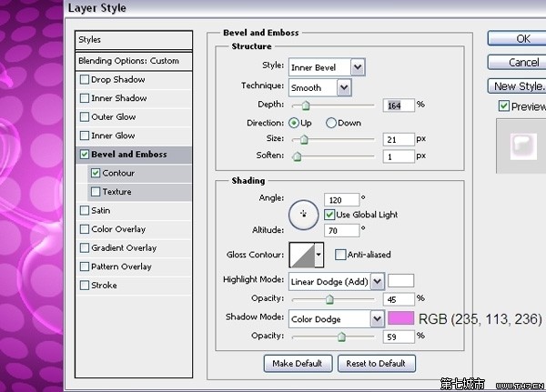
Task: Click the OK button
Action: click(522, 39)
